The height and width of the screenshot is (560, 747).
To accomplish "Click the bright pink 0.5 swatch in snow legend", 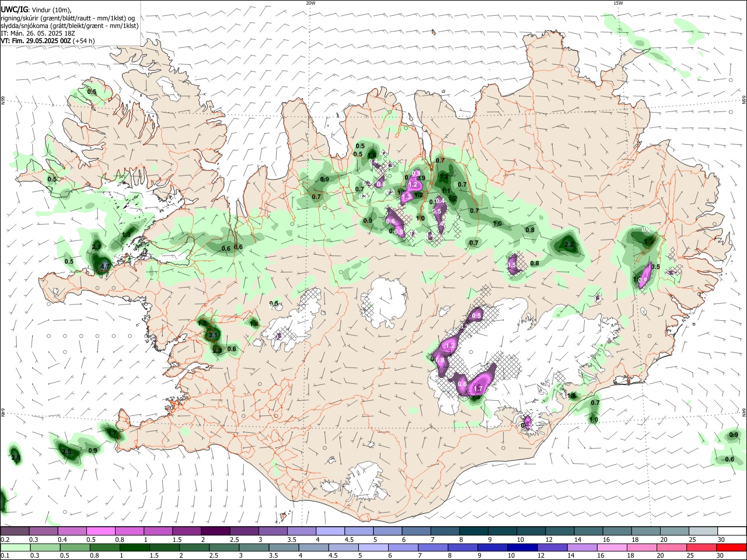I will click(100, 531).
